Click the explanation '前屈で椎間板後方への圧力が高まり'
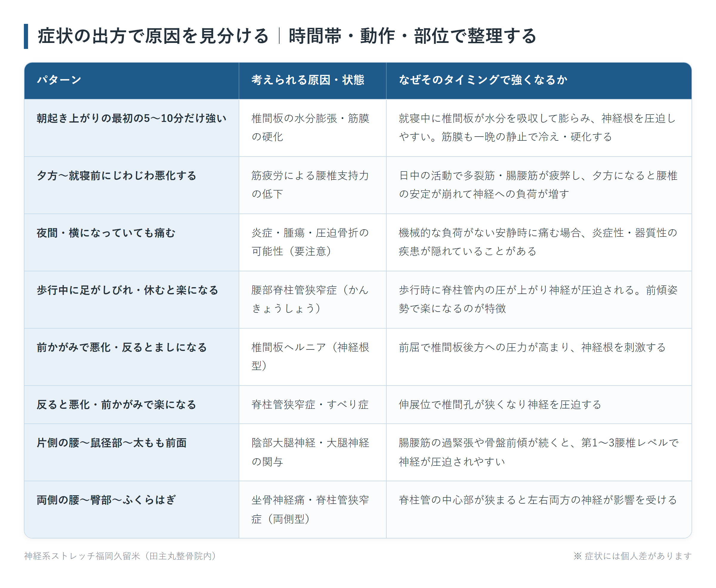This screenshot has height=588, width=716. pos(539,357)
